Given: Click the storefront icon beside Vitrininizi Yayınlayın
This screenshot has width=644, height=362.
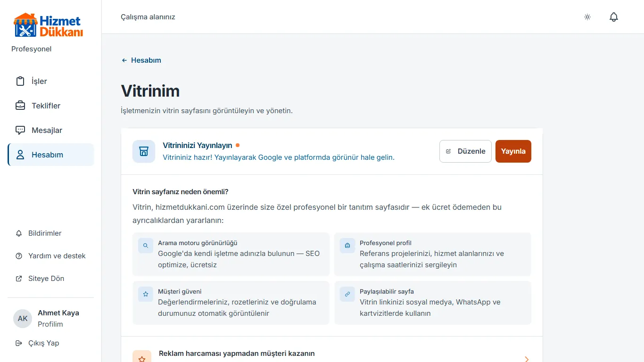Looking at the screenshot, I should 144,151.
